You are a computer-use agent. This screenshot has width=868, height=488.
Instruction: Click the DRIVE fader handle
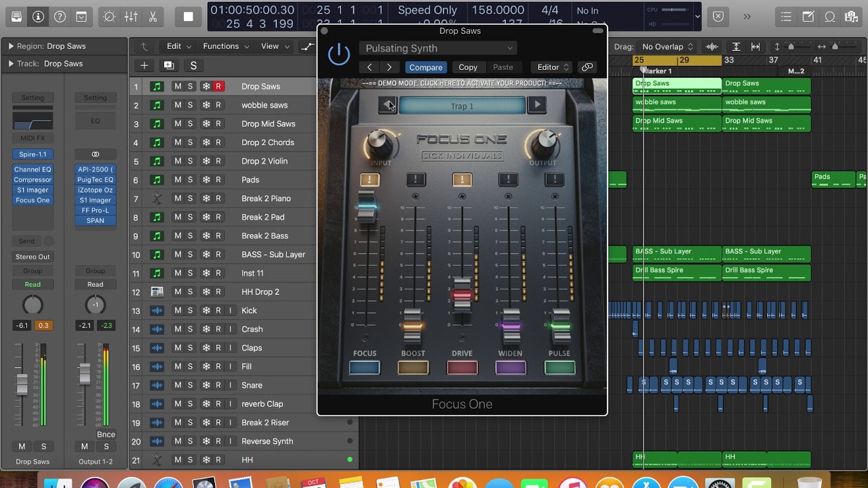click(462, 294)
